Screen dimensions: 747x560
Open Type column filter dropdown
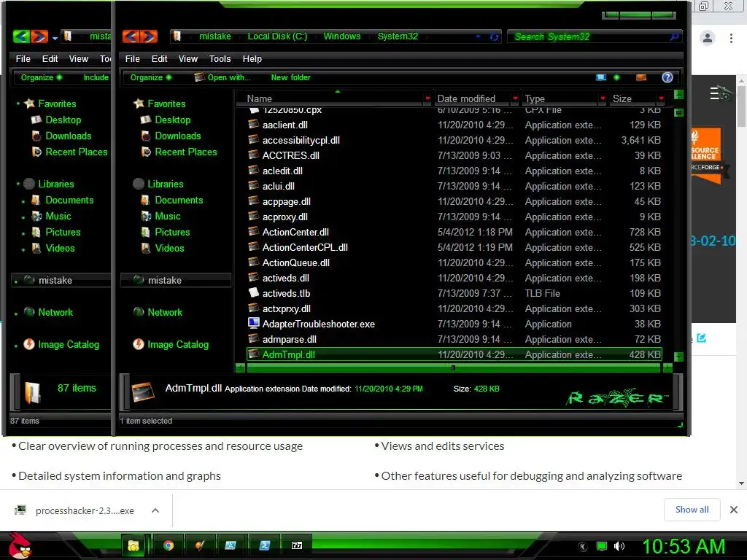[603, 98]
